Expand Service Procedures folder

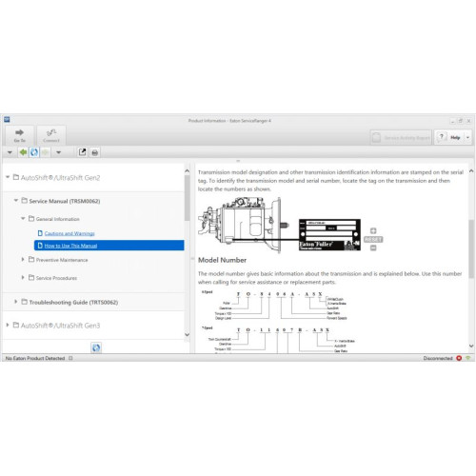[23, 277]
